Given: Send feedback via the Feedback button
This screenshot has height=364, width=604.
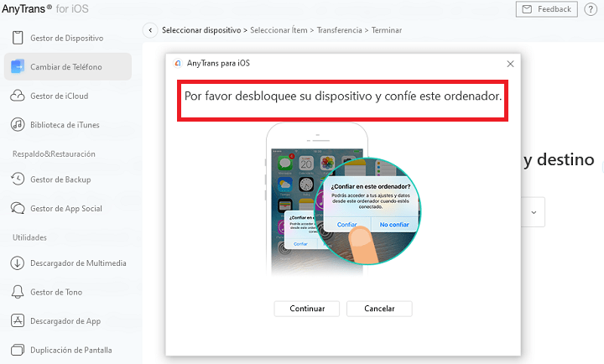Looking at the screenshot, I should click(x=547, y=9).
